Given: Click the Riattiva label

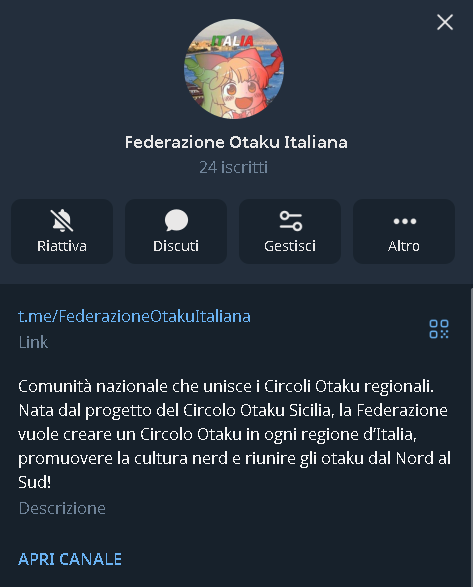Looking at the screenshot, I should tap(62, 246).
